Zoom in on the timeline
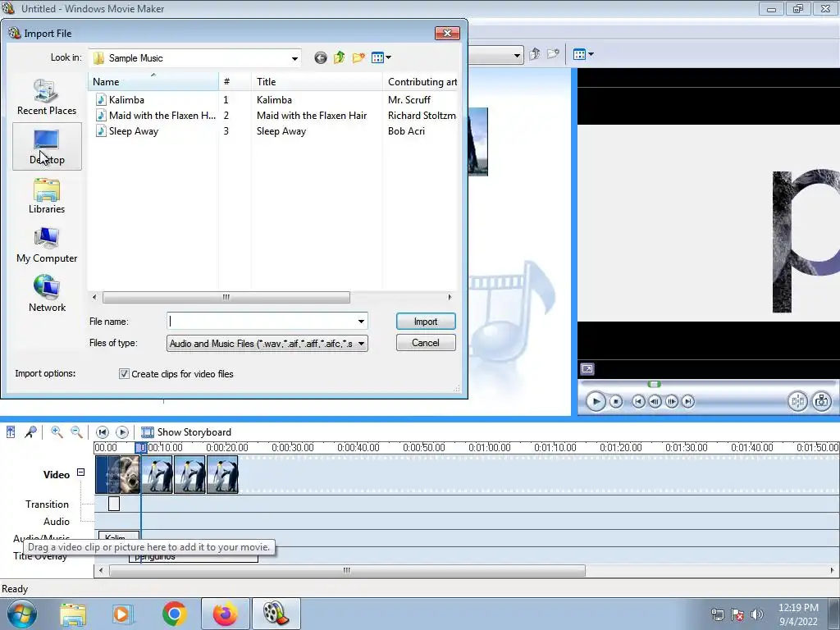This screenshot has height=630, width=840. click(57, 431)
